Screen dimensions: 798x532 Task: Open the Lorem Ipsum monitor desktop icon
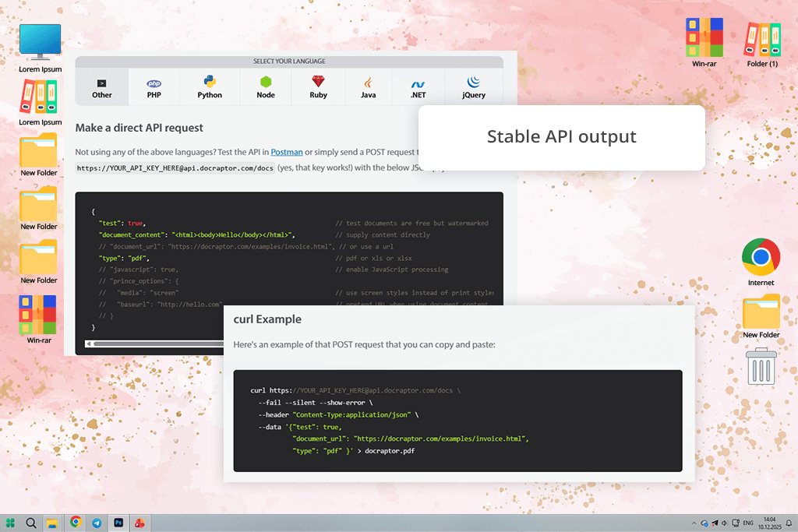point(41,49)
